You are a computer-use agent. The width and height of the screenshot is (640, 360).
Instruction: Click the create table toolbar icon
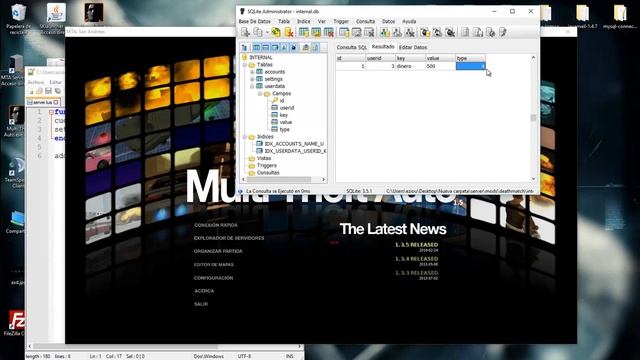click(x=304, y=32)
